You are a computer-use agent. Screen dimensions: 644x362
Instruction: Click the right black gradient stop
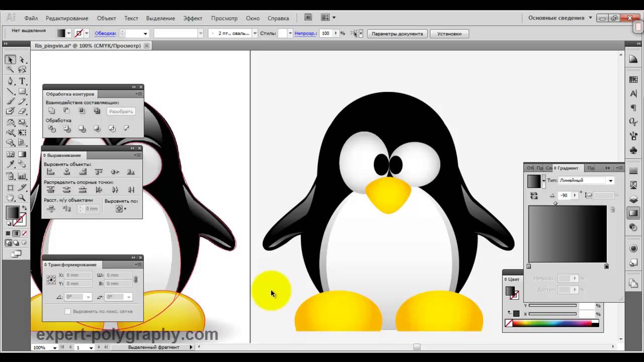click(606, 266)
